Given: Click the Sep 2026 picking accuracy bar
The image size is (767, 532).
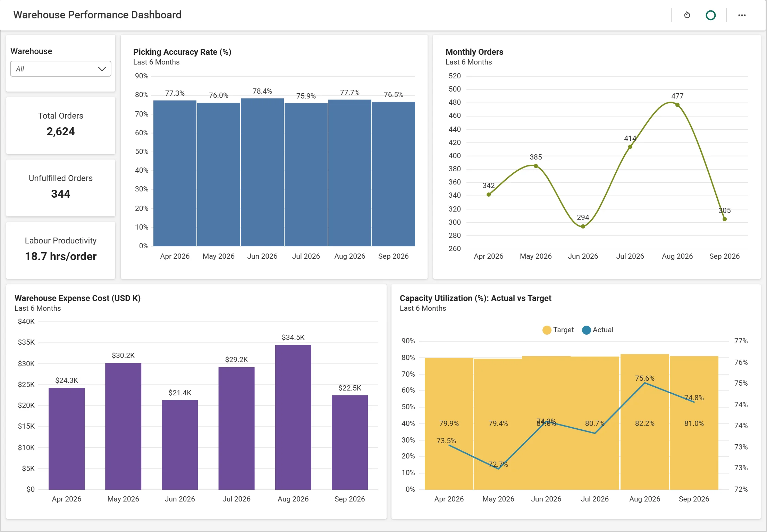Looking at the screenshot, I should coord(394,174).
